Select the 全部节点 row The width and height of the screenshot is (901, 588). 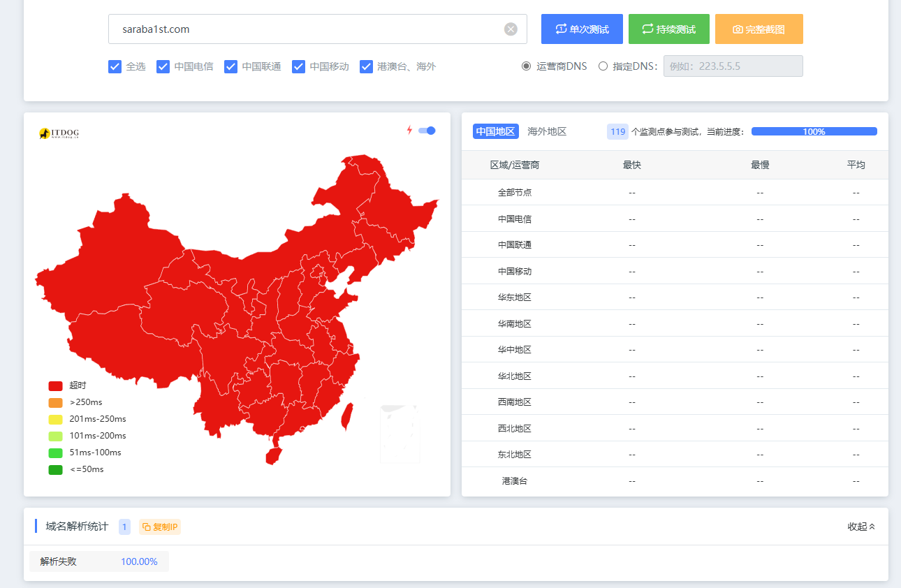(x=675, y=192)
